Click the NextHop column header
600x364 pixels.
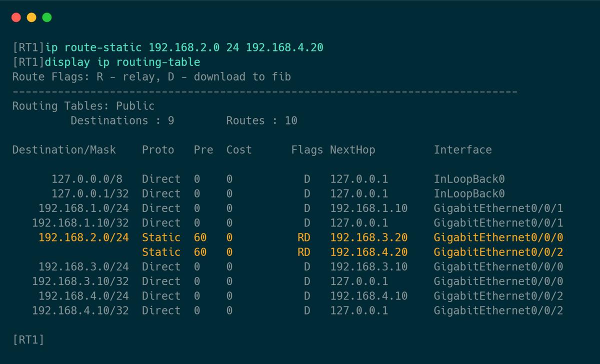(352, 150)
